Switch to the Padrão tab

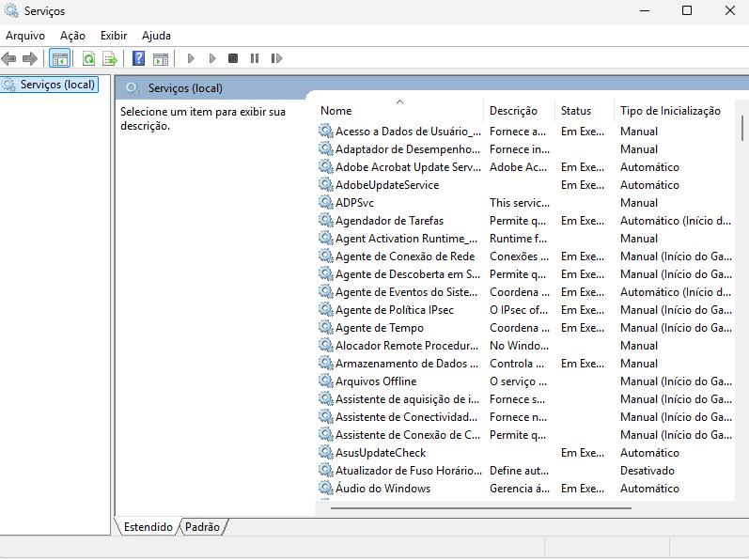click(x=203, y=527)
